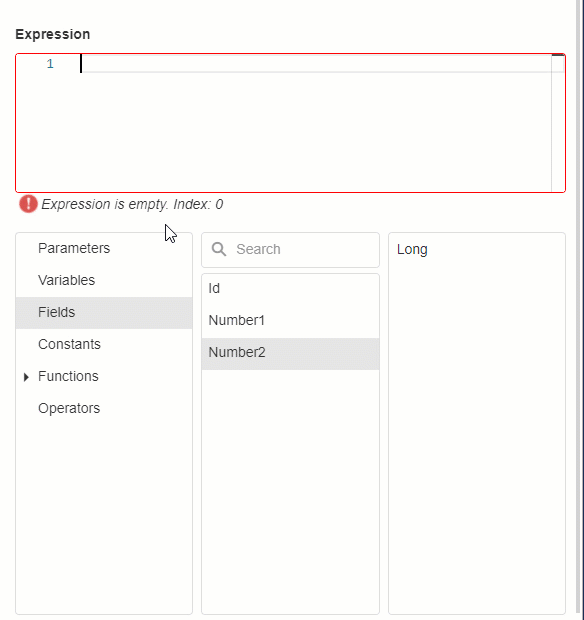Click the Expression heading label
Viewport: 584px width, 620px height.
pyautogui.click(x=53, y=34)
